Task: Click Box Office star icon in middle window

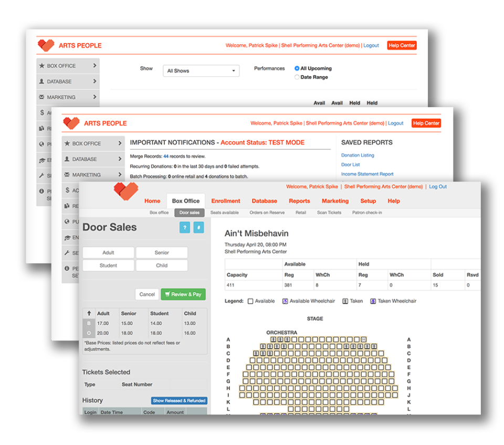Action: click(67, 143)
